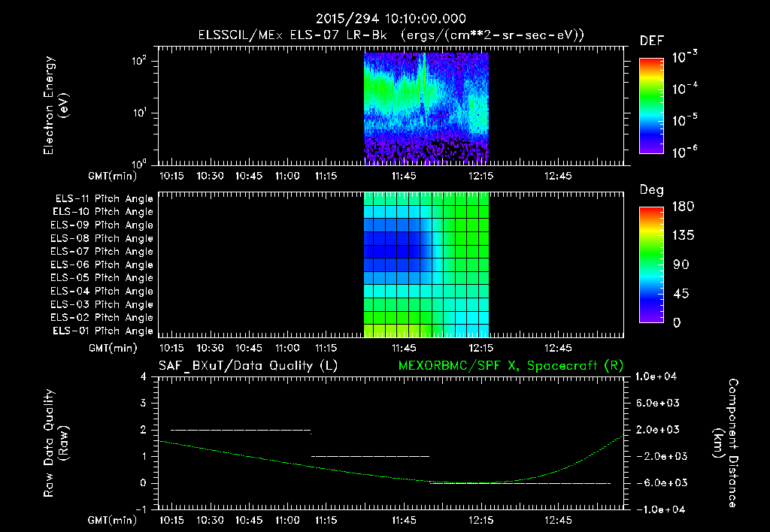Viewport: 770px width, 532px height.
Task: Click the ELS-01 Pitch Angle row label
Action: 102,331
